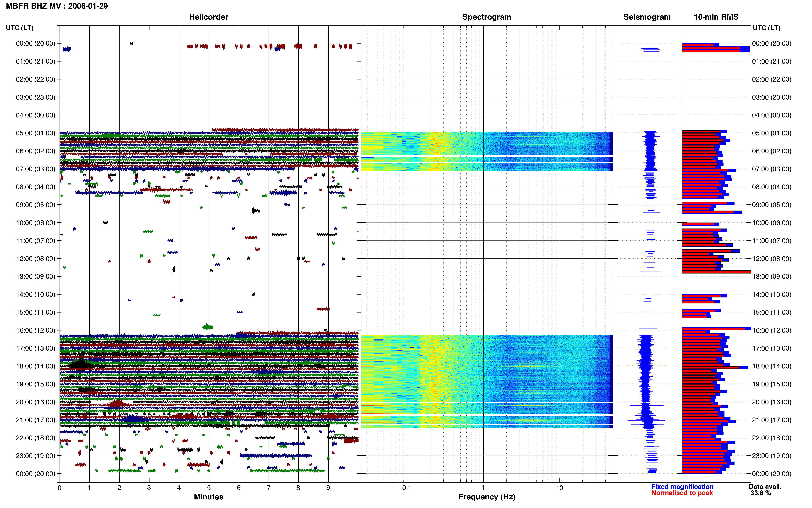Click right axis label '13:00 (09:00)'
812x508 pixels.
(x=772, y=276)
